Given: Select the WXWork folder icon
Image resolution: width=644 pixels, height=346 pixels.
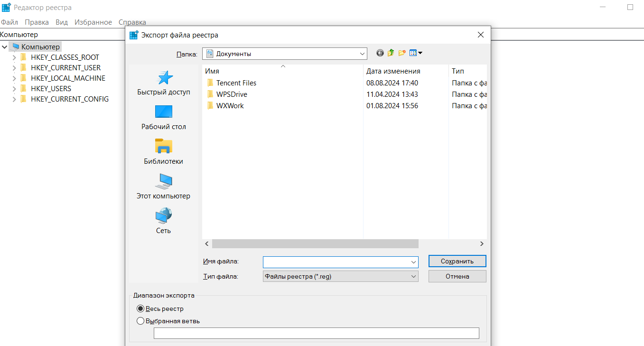Looking at the screenshot, I should point(211,105).
